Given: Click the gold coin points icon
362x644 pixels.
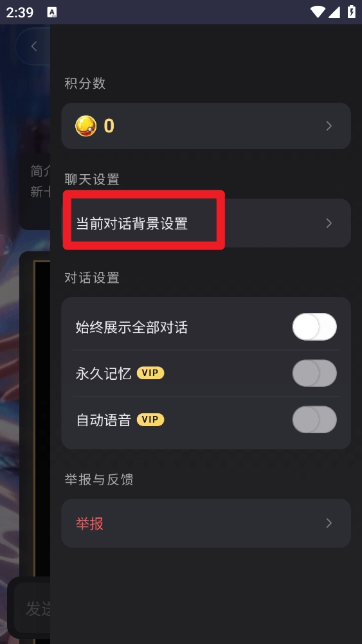Looking at the screenshot, I should tap(86, 126).
